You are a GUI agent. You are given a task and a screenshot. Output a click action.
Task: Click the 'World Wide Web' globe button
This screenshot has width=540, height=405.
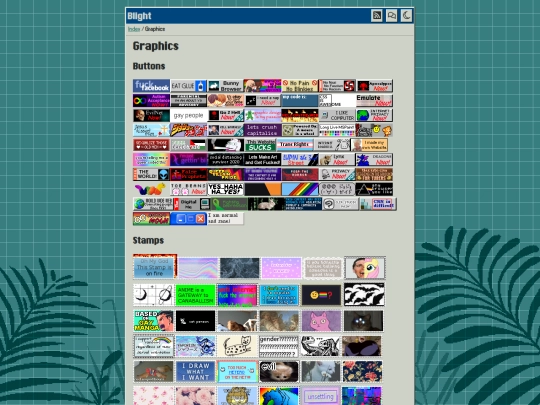153,204
